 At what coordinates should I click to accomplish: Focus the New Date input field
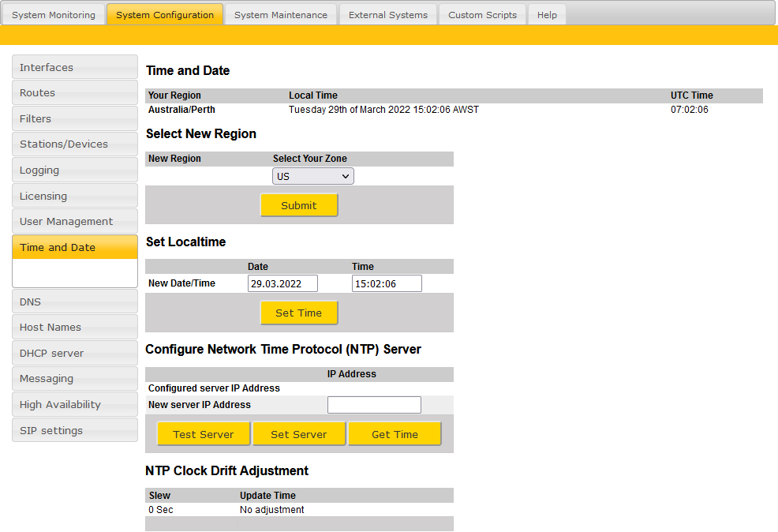click(282, 283)
